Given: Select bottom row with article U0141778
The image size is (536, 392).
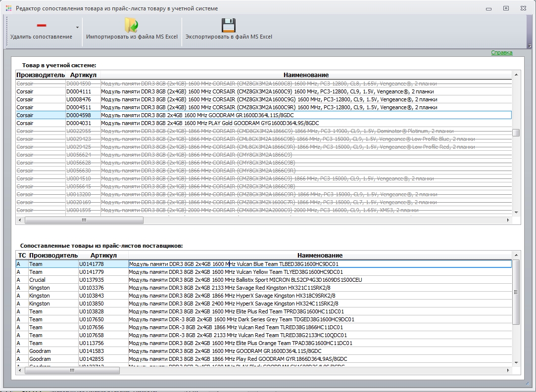Looking at the screenshot, I should 264,264.
